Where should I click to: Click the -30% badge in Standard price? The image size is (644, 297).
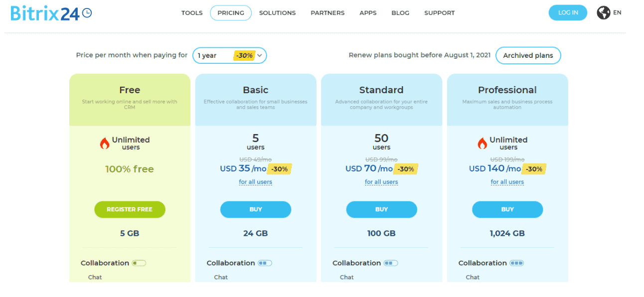(406, 169)
